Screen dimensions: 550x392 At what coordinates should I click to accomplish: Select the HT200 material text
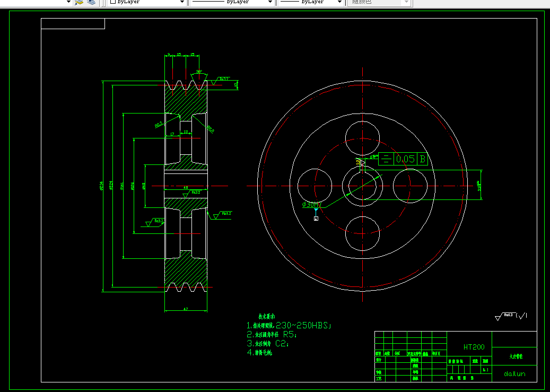[x=474, y=347]
